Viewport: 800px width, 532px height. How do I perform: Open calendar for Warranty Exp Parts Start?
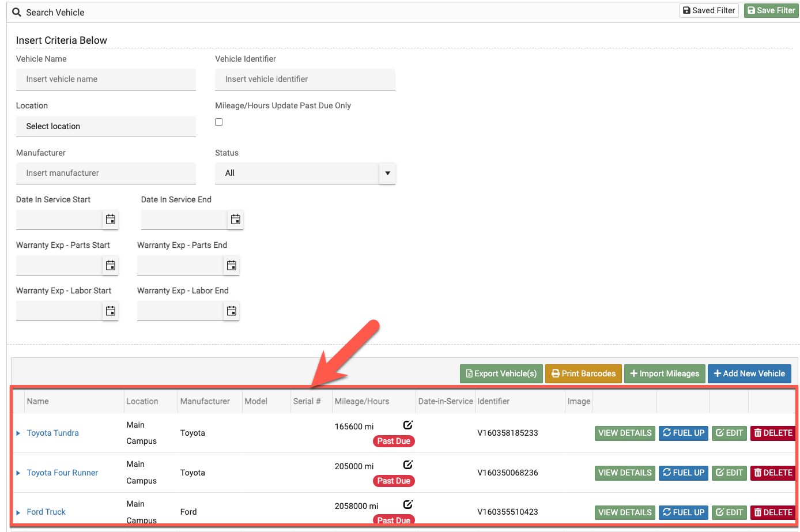click(x=111, y=266)
